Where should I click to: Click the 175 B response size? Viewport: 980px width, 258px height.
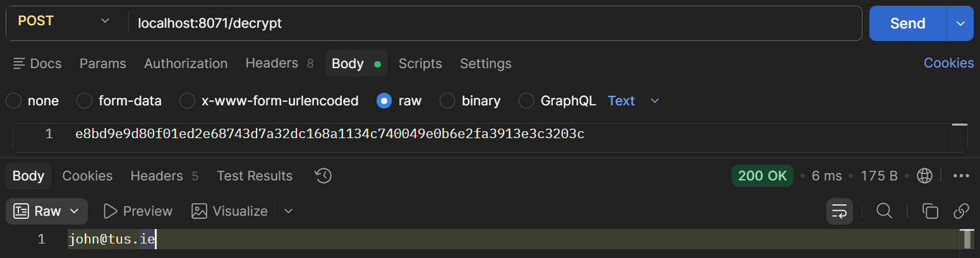[x=879, y=176]
